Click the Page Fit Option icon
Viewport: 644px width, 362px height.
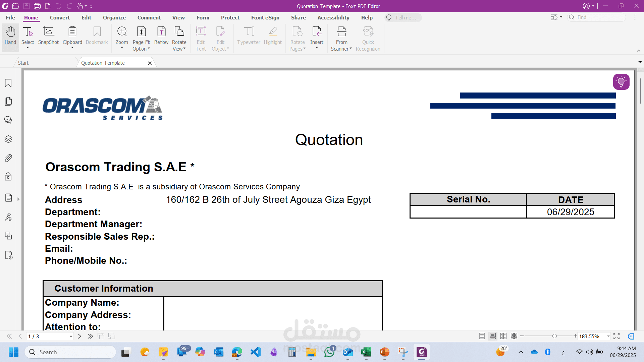point(142,32)
